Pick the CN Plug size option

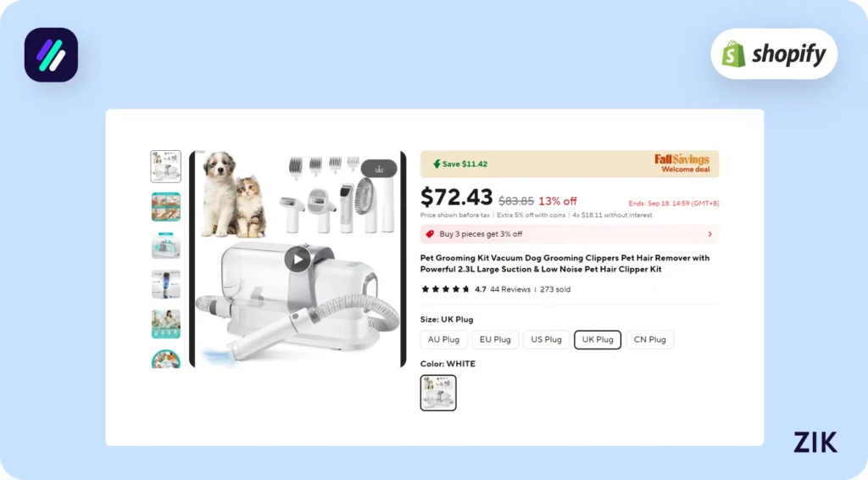pyautogui.click(x=649, y=339)
